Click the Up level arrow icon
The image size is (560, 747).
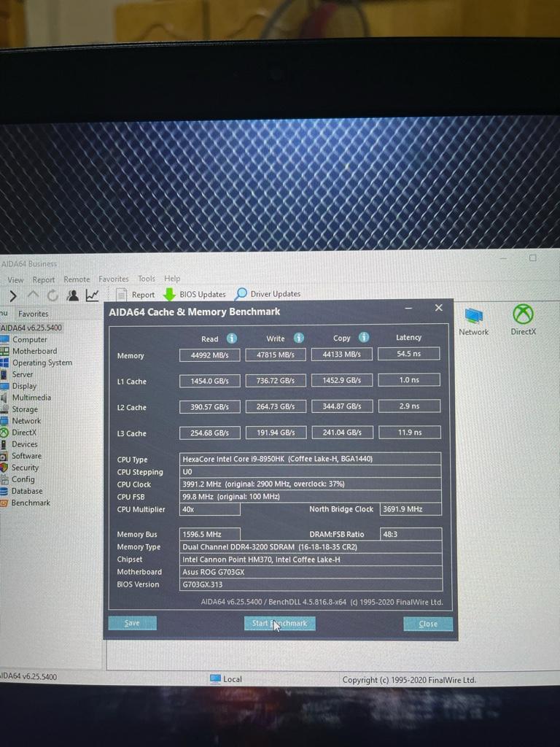33,295
